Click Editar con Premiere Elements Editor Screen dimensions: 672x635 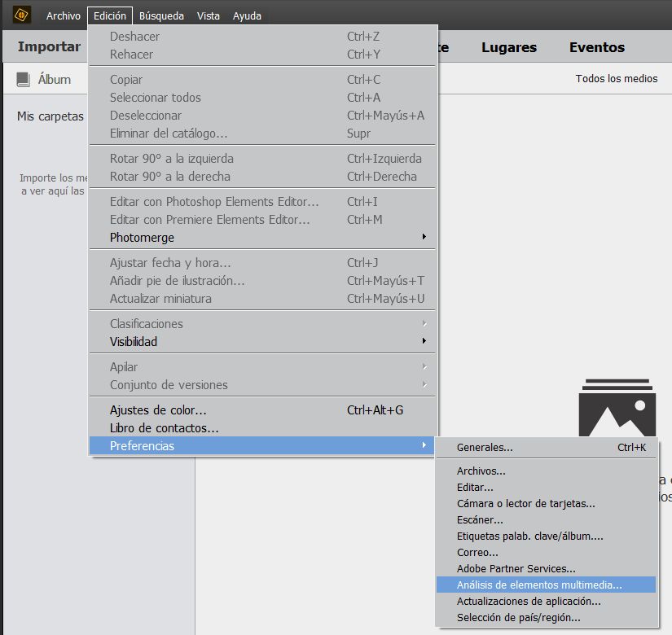[x=262, y=219]
